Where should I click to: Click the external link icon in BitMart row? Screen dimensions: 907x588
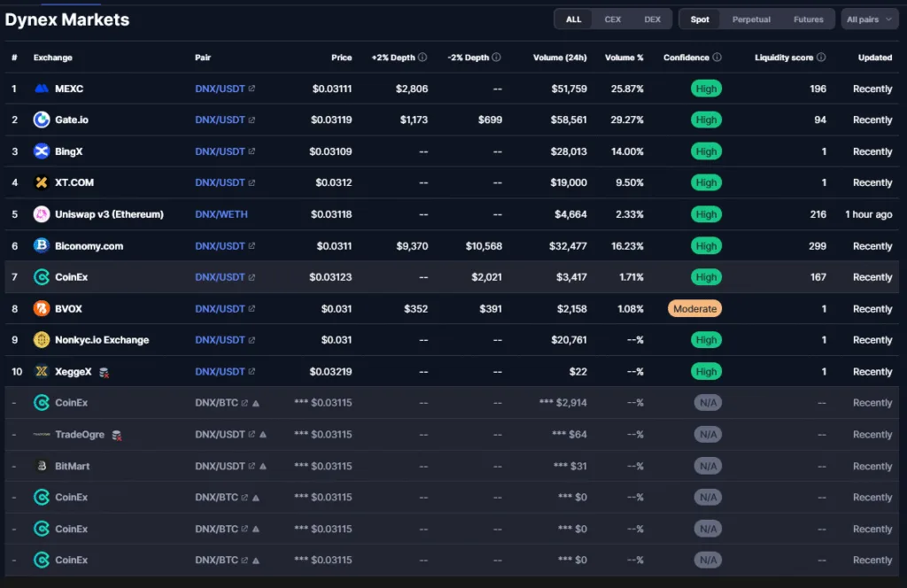click(x=252, y=466)
